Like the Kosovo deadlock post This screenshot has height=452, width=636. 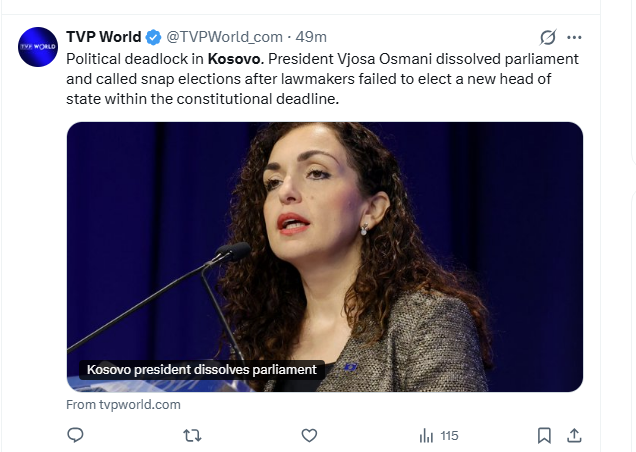coord(309,435)
